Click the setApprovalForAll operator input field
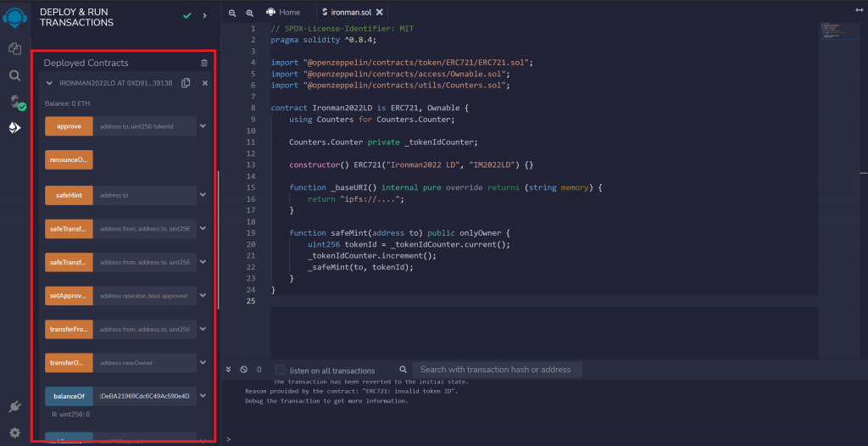 pos(145,296)
